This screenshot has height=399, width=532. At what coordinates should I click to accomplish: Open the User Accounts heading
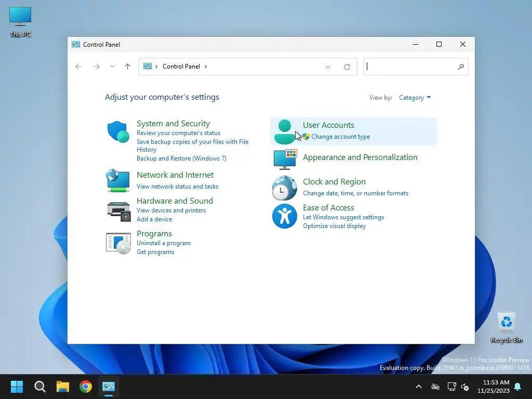pos(328,125)
